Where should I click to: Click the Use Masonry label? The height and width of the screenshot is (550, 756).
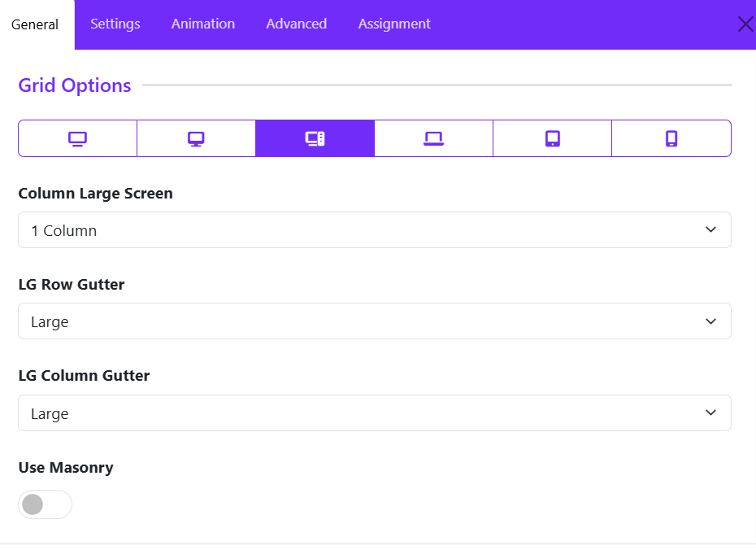click(x=66, y=468)
